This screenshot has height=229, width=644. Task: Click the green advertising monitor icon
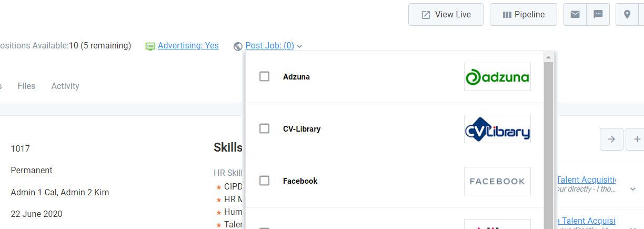tap(150, 46)
